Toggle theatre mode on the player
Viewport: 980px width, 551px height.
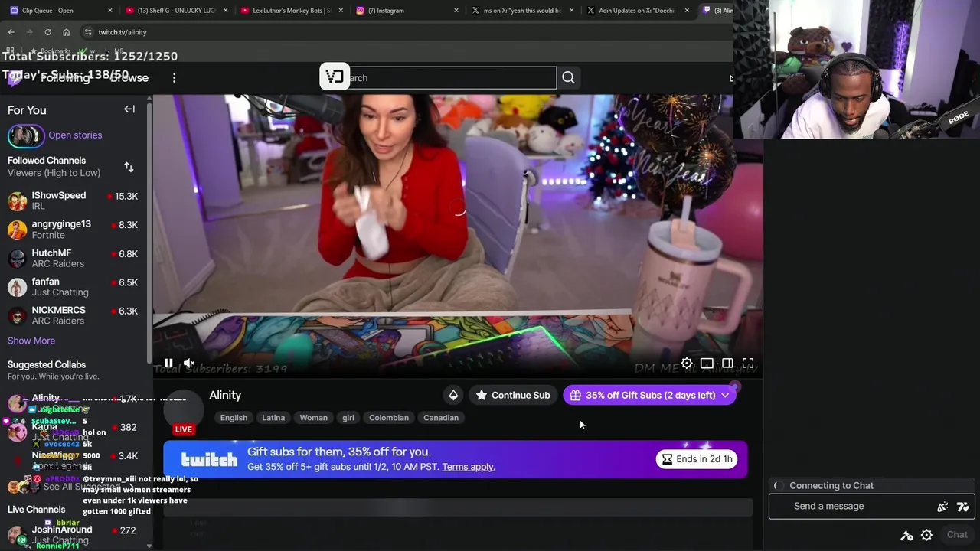(727, 364)
